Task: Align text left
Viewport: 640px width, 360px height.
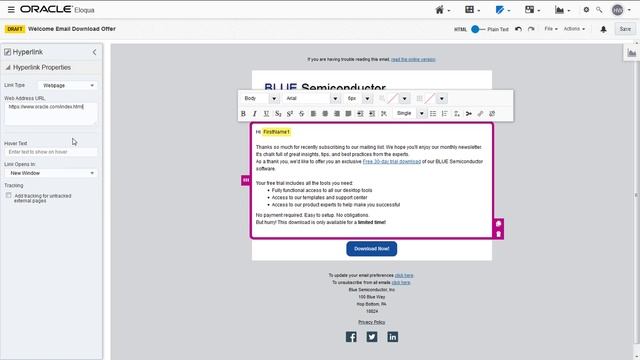Action: [313, 113]
